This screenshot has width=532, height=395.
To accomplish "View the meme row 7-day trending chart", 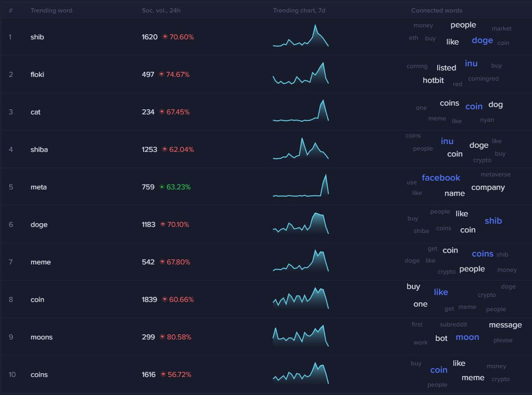I will click(301, 261).
